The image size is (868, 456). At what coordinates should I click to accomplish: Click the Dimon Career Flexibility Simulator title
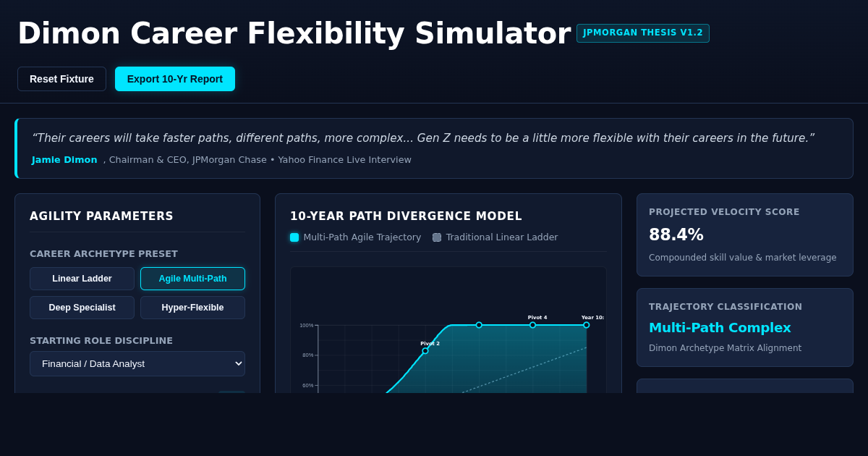pos(294,33)
